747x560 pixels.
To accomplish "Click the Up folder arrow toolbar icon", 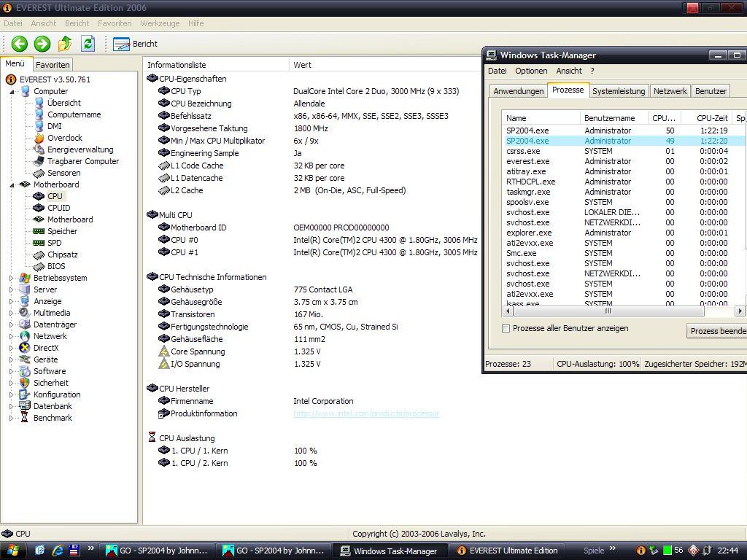I will 65,44.
